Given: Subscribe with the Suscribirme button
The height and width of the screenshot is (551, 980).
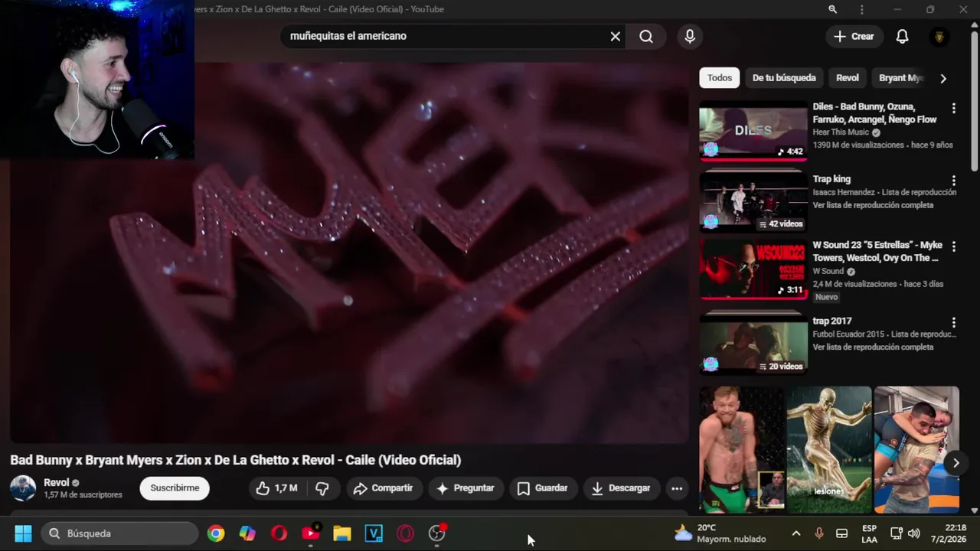Looking at the screenshot, I should click(175, 488).
